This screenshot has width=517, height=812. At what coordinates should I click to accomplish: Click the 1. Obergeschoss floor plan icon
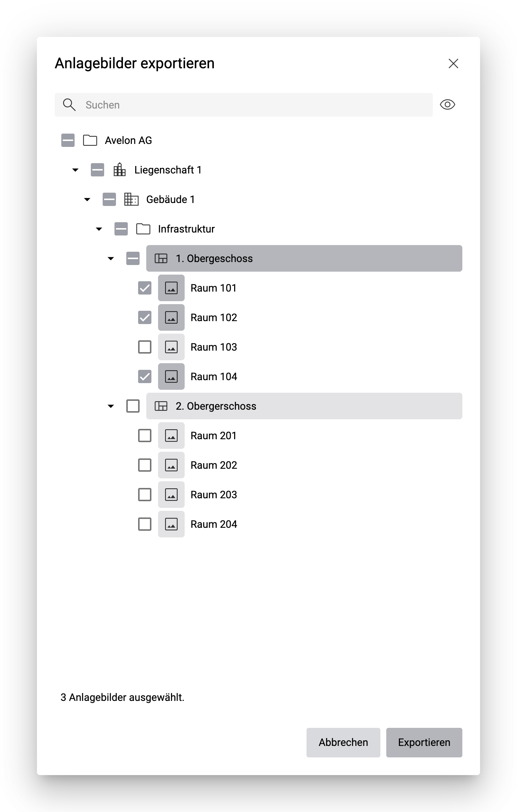161,258
